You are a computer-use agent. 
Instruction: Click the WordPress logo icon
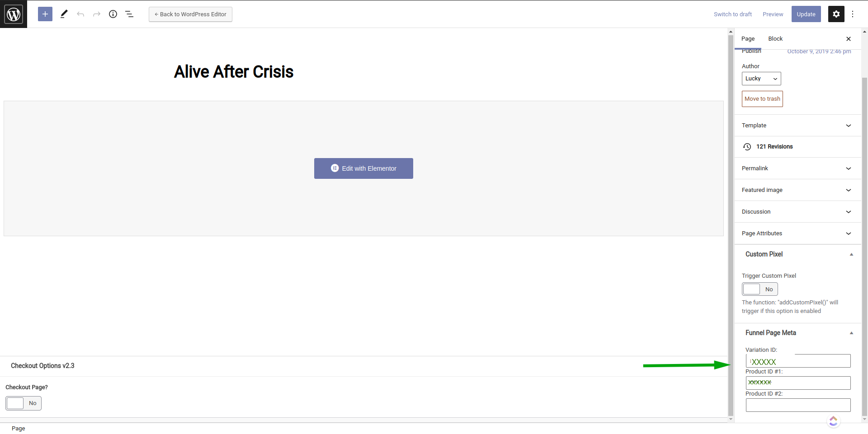point(14,14)
